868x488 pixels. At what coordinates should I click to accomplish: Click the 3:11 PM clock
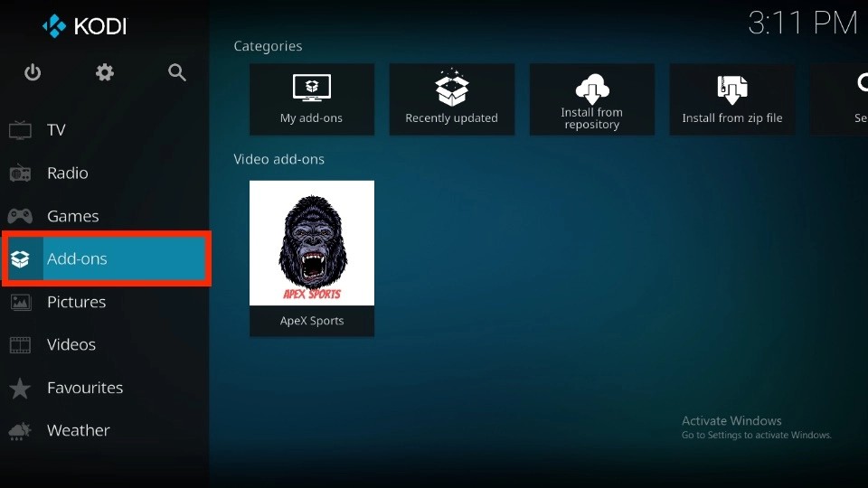coord(803,23)
